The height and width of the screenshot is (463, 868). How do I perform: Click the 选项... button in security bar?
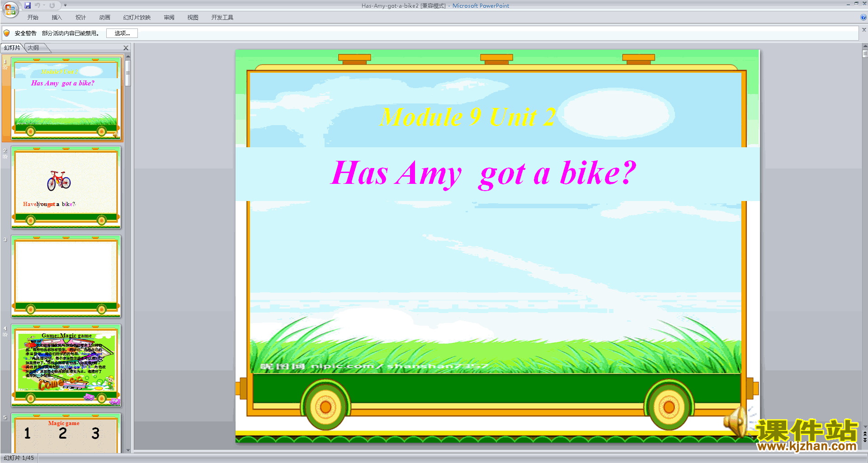click(122, 33)
